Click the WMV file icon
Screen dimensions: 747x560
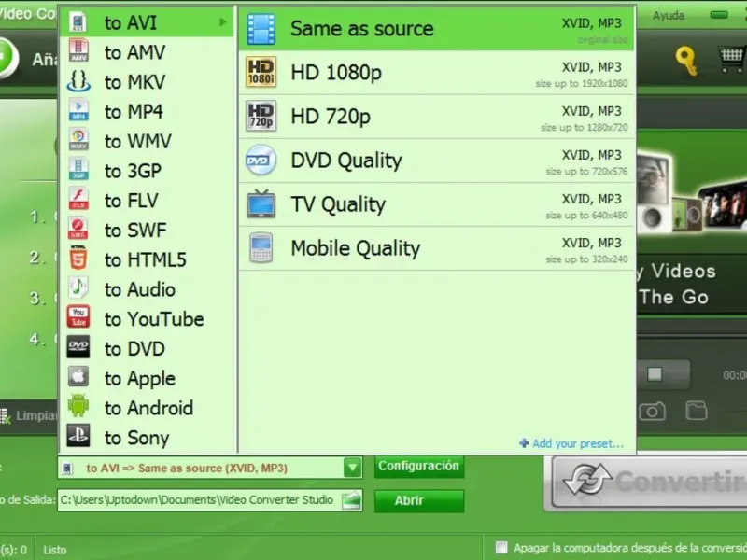coord(78,140)
